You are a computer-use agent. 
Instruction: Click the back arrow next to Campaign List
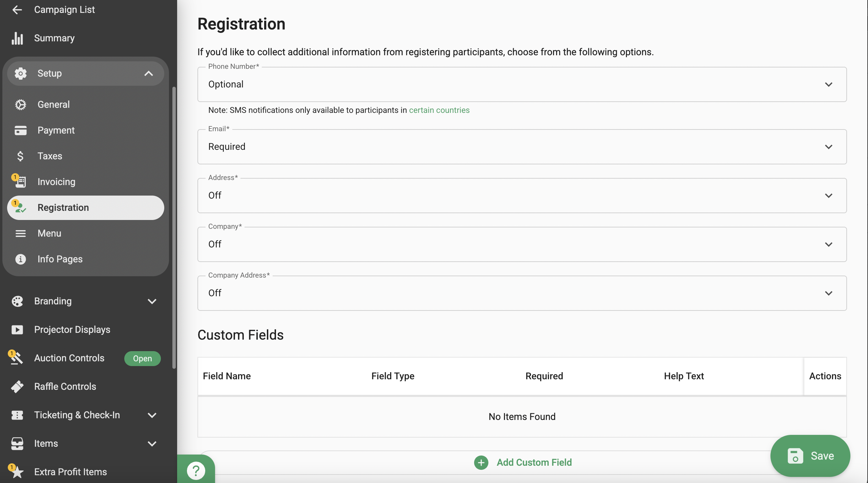(x=17, y=10)
